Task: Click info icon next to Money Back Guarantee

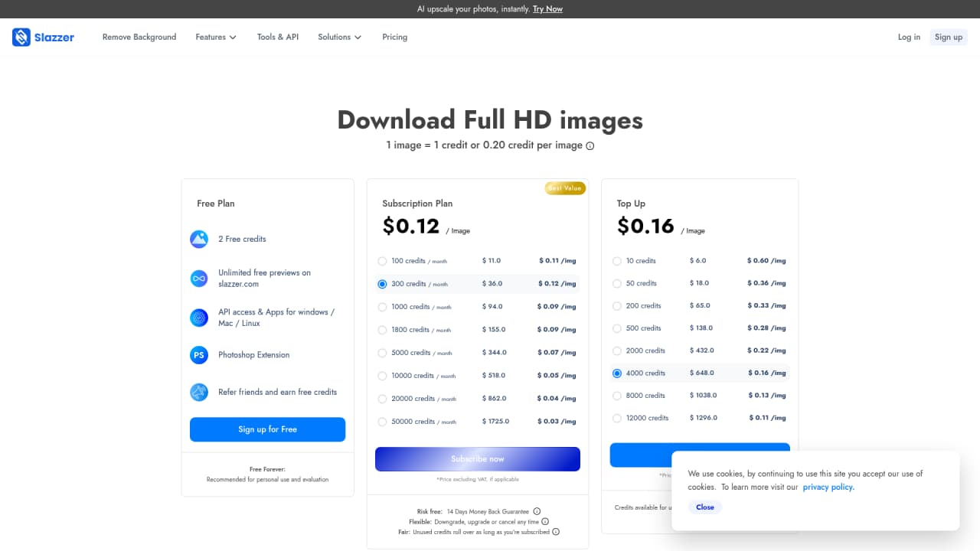Action: pos(537,511)
